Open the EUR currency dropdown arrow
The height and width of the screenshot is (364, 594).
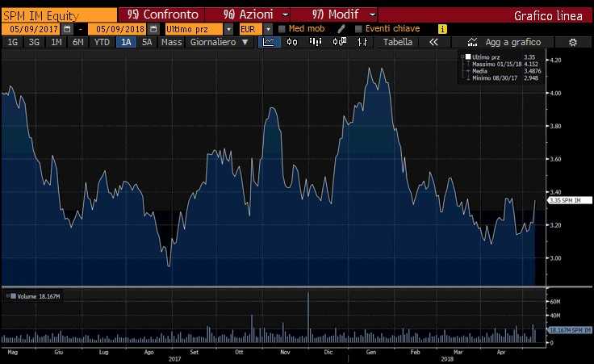268,29
